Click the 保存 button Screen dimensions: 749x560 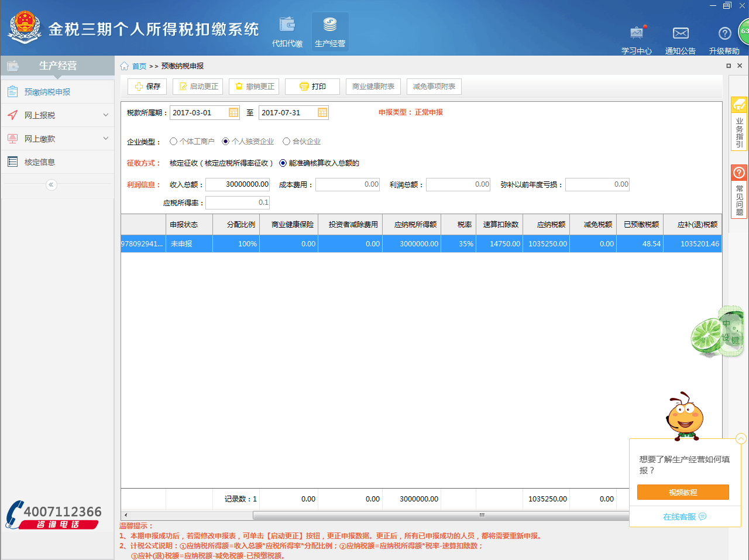tap(147, 87)
